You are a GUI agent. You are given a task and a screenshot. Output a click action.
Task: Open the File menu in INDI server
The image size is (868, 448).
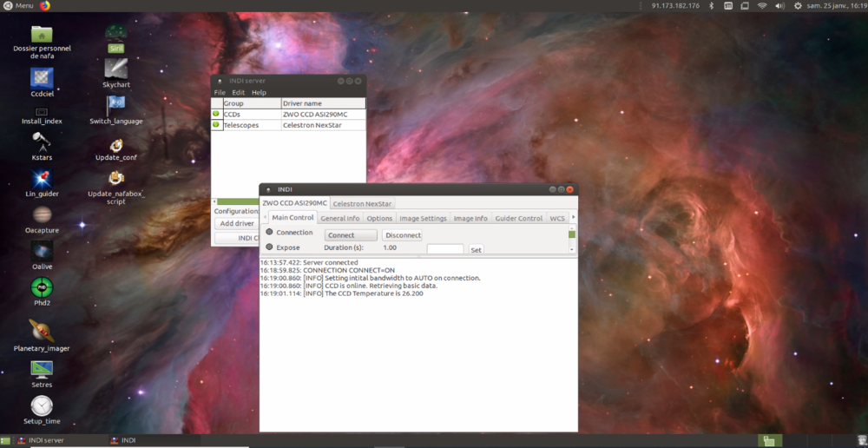click(220, 93)
